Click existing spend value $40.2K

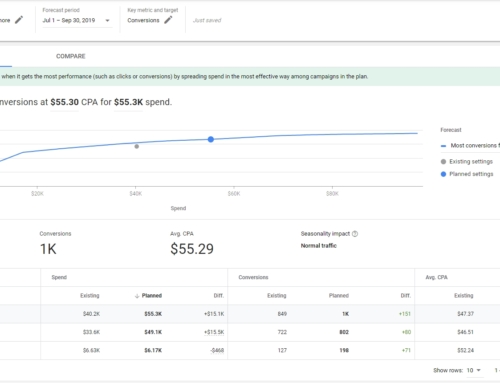point(91,314)
